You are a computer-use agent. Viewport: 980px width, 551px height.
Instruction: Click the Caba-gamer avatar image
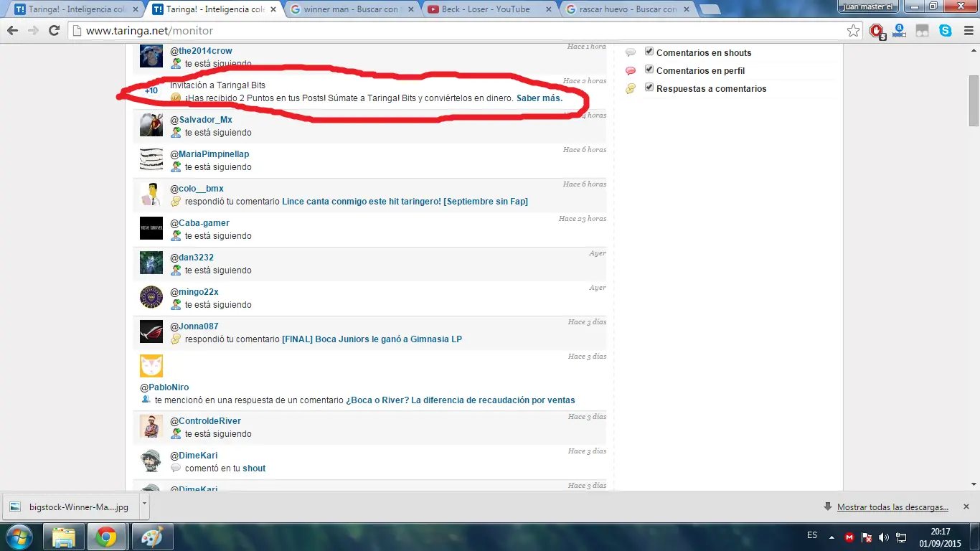[x=151, y=228]
